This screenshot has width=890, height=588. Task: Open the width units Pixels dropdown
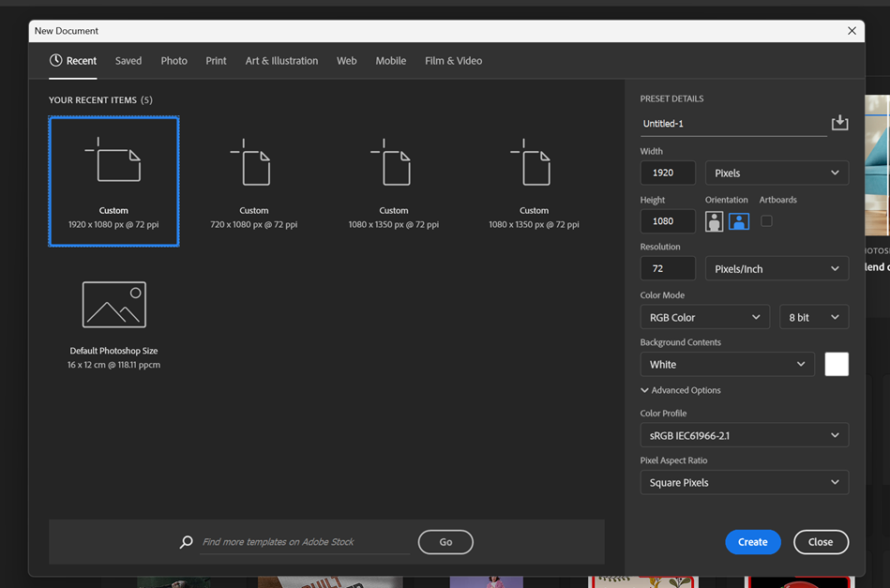pyautogui.click(x=777, y=173)
